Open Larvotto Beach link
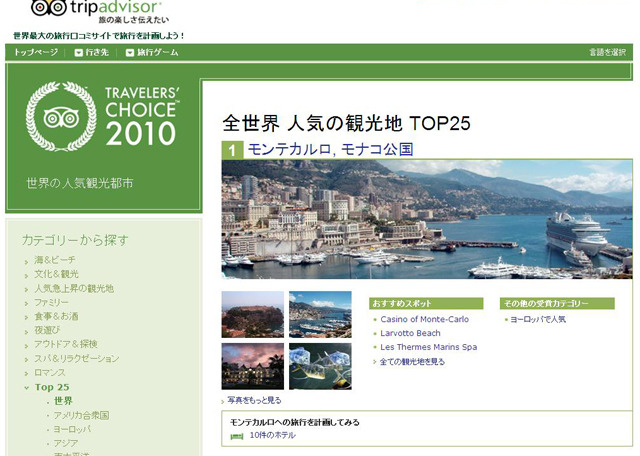Viewport: 640px width, 456px height. (x=410, y=333)
